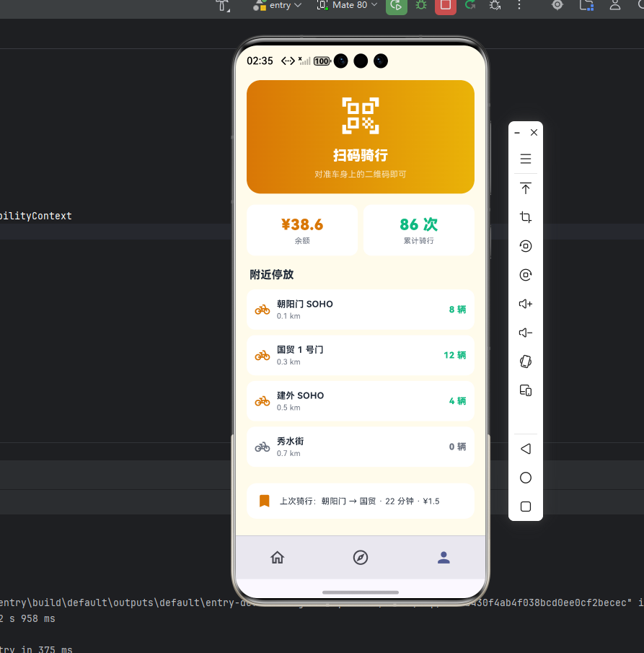The width and height of the screenshot is (644, 653).
Task: Tap the 8 辆 bike count label
Action: coord(457,310)
